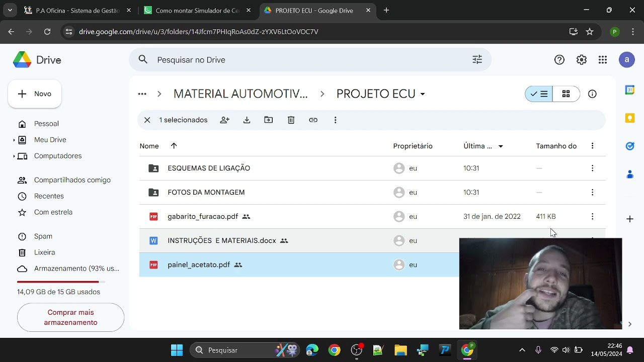Open the Google apps grid
The height and width of the screenshot is (362, 644).
click(603, 60)
